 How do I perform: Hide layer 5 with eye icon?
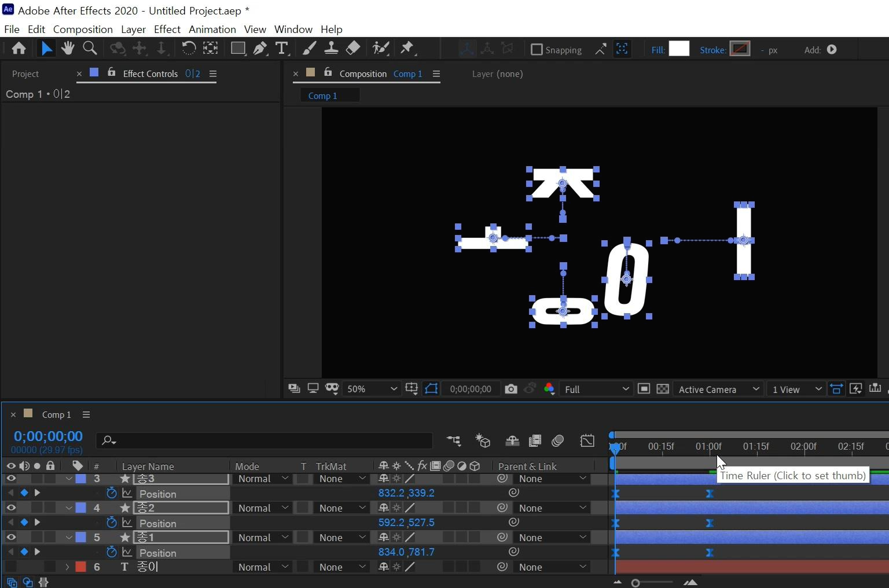click(x=11, y=537)
